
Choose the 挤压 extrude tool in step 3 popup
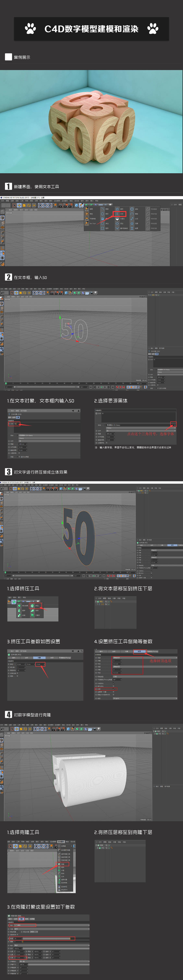click(x=35, y=606)
